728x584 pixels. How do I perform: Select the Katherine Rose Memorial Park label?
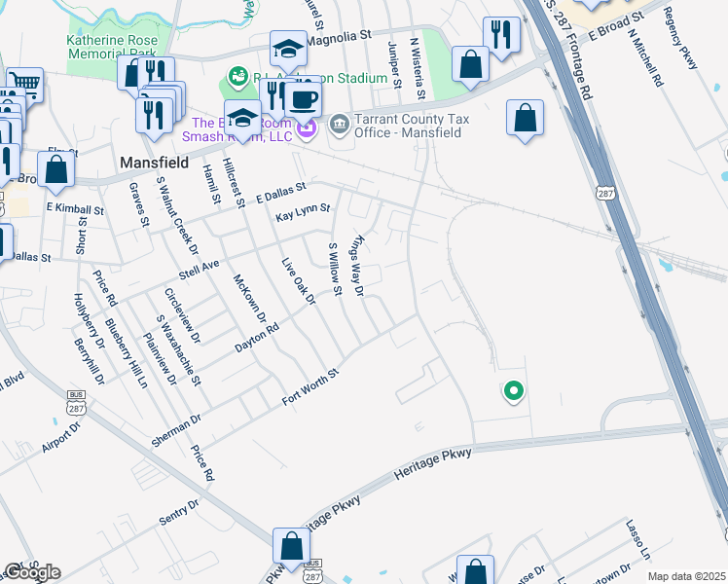[x=113, y=47]
